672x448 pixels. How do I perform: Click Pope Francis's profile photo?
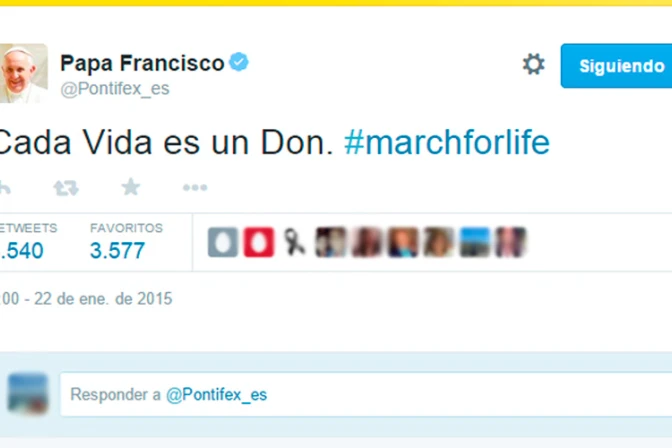tap(23, 73)
